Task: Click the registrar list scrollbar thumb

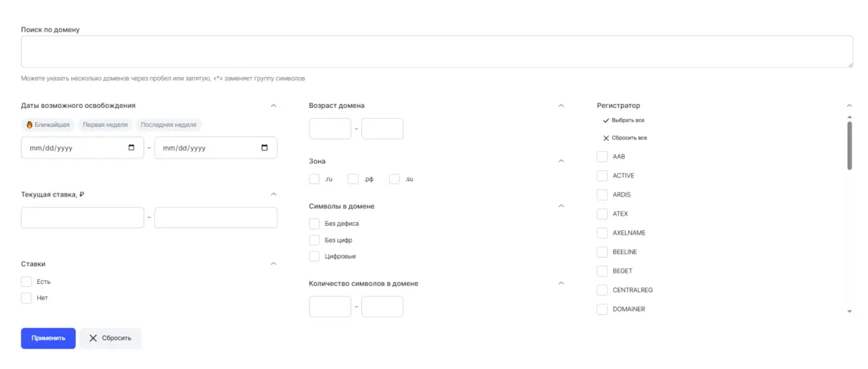Action: pyautogui.click(x=850, y=146)
